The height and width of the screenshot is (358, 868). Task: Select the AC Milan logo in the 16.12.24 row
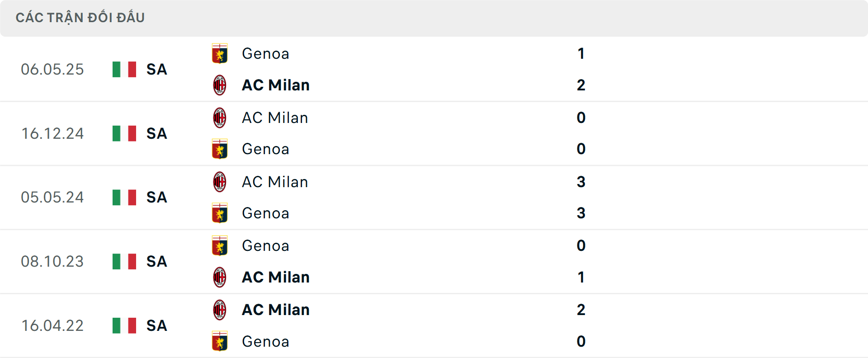tap(220, 118)
